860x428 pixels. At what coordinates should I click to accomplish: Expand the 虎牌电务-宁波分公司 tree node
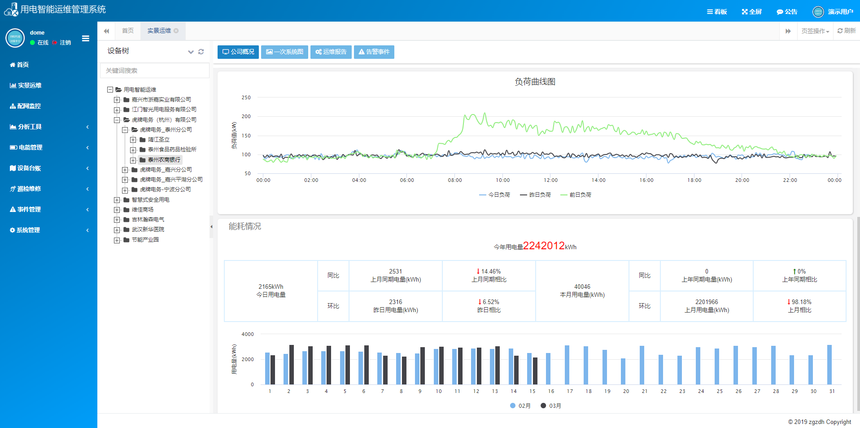[125, 189]
